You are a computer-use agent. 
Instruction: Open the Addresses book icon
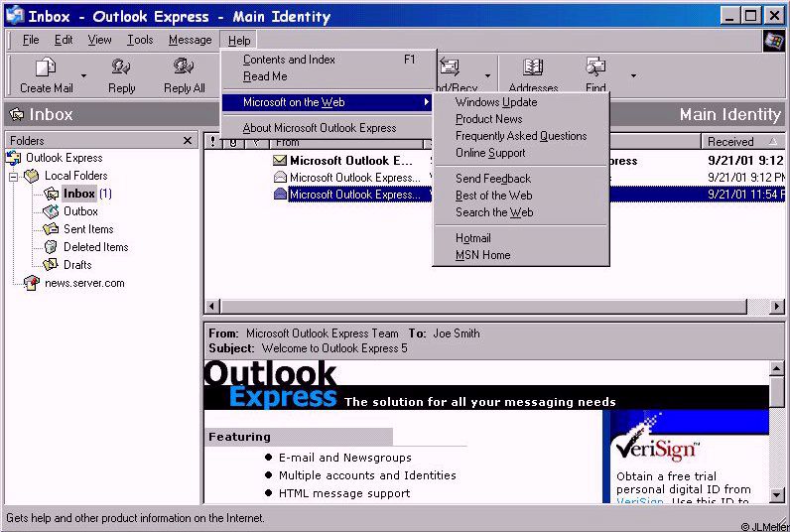533,67
